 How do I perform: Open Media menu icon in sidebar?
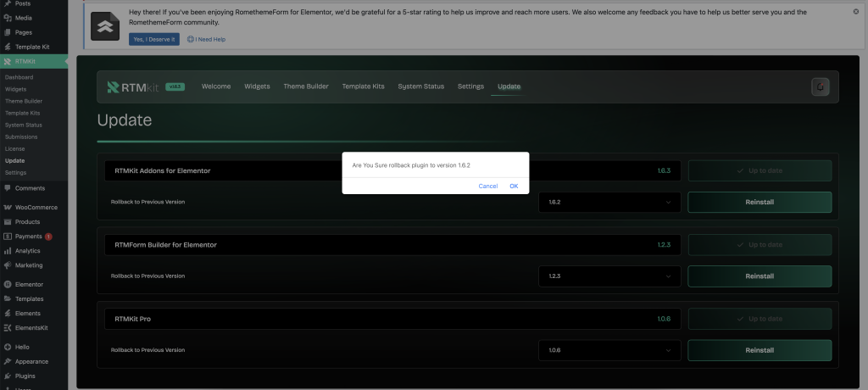pos(8,18)
